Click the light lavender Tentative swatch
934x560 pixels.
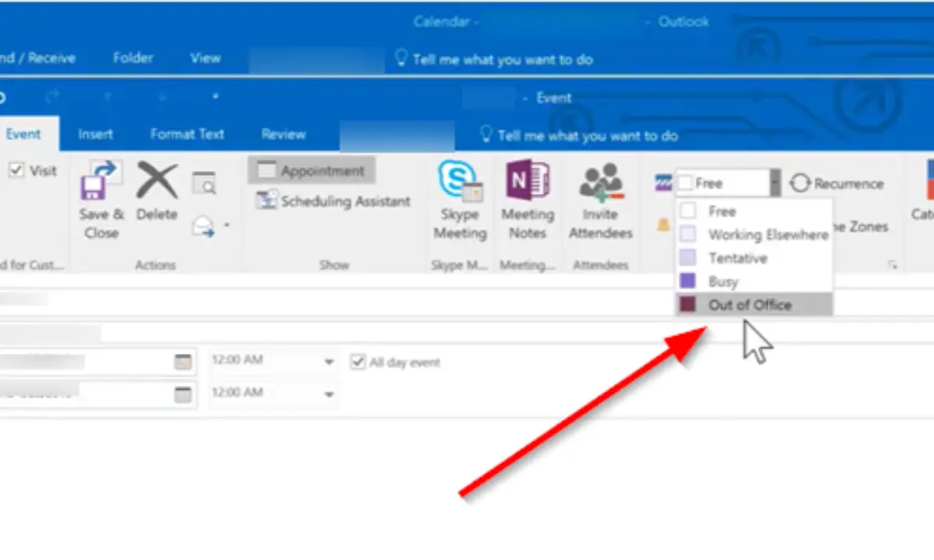click(688, 258)
